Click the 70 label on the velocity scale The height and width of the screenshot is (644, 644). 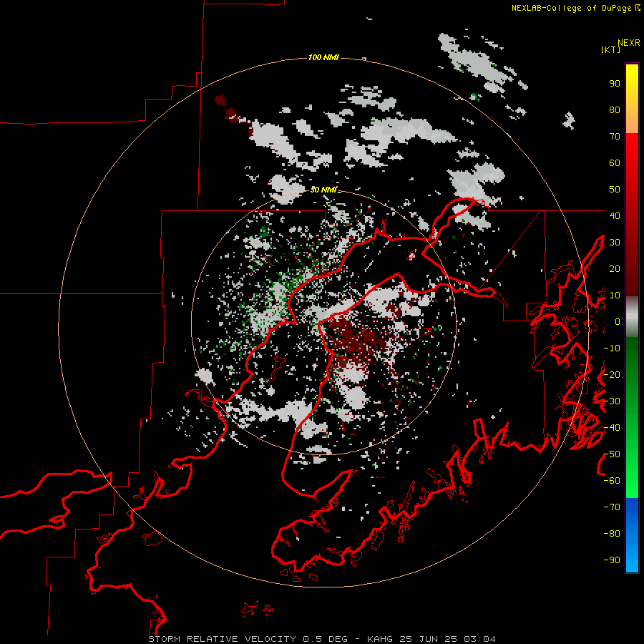[615, 137]
